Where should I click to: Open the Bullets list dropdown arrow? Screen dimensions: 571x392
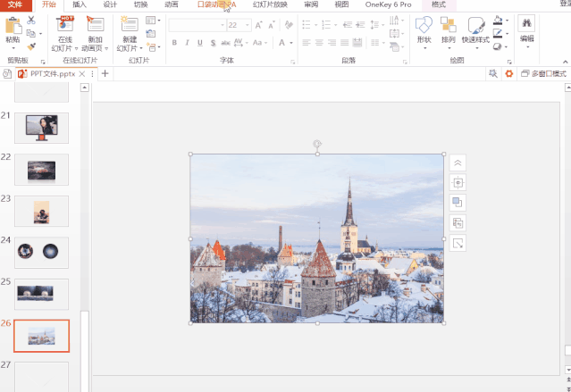(316, 25)
